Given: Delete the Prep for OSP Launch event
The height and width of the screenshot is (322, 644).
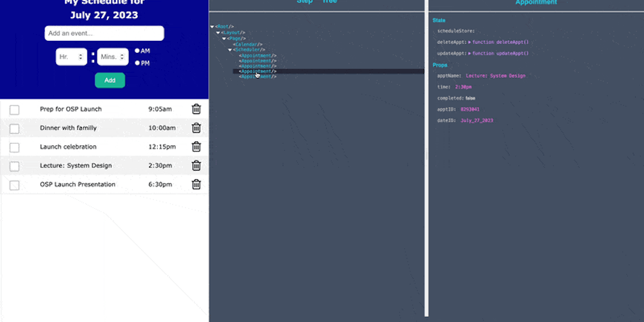Looking at the screenshot, I should (x=196, y=109).
